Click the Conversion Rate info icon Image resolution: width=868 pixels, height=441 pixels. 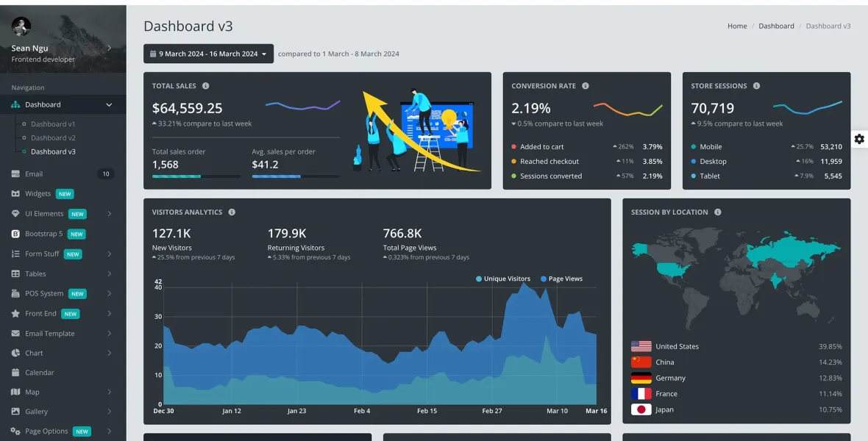[586, 86]
